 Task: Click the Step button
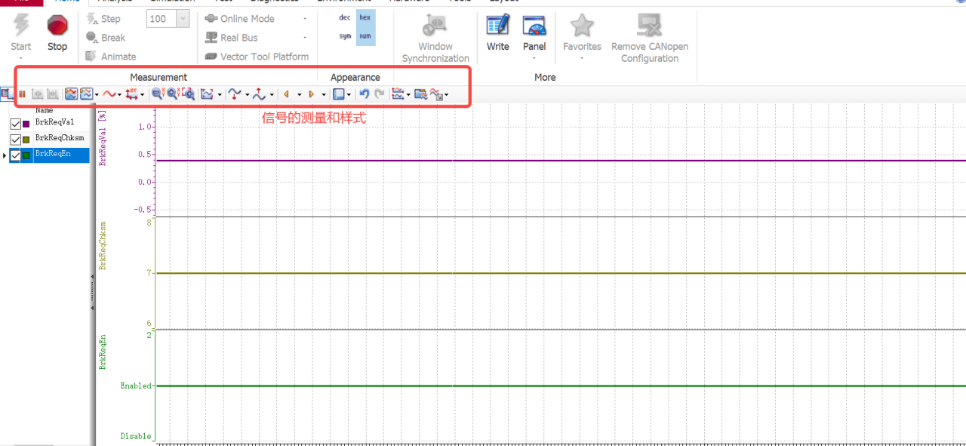(104, 19)
